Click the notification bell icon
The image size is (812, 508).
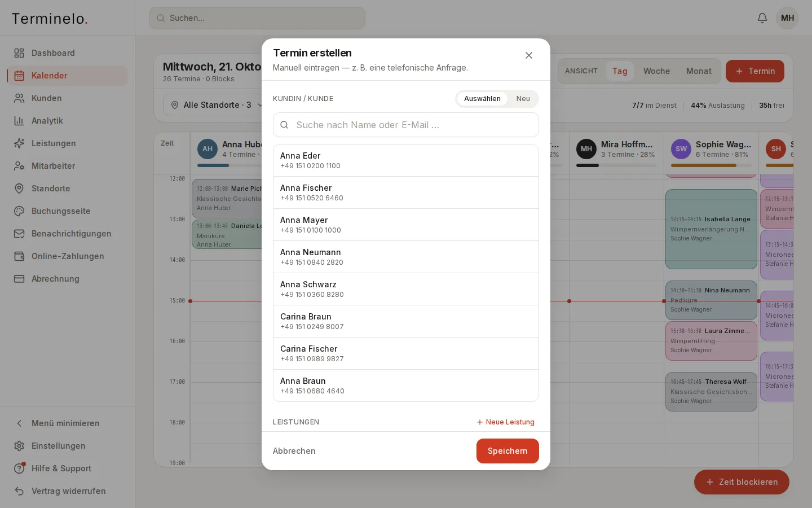(762, 18)
